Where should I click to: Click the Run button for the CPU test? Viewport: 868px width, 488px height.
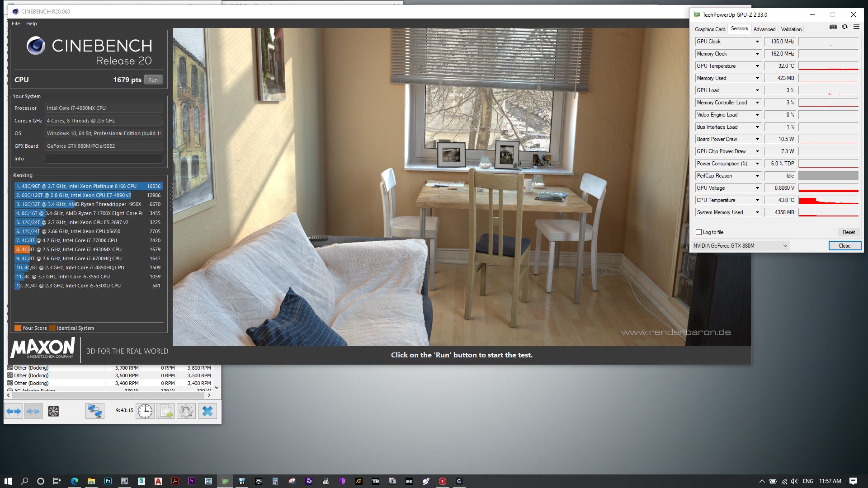coord(153,80)
